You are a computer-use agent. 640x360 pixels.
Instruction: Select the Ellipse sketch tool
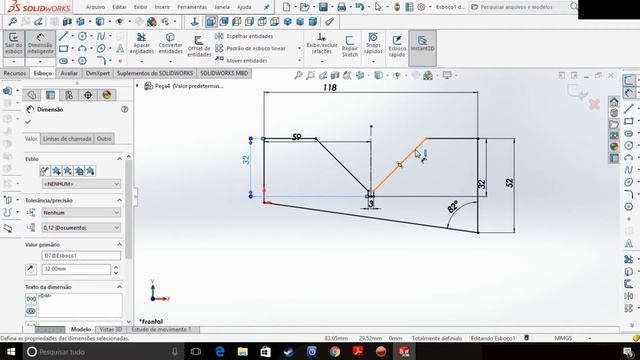click(101, 49)
